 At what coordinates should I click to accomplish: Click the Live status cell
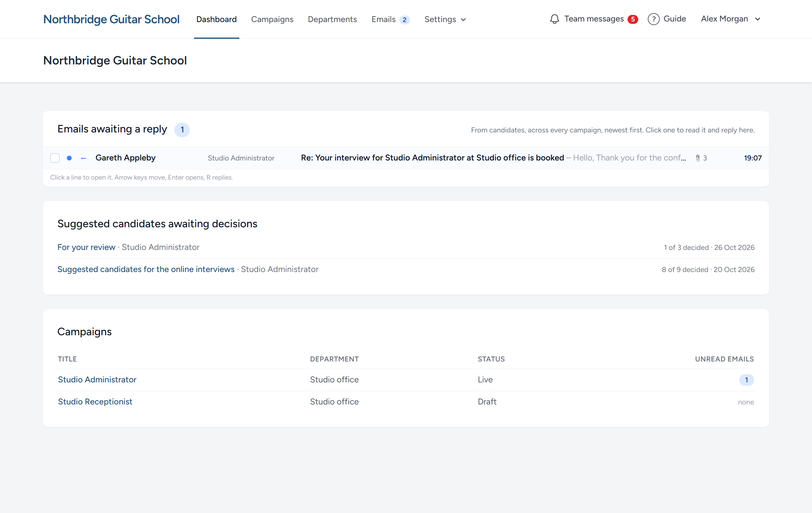(485, 380)
